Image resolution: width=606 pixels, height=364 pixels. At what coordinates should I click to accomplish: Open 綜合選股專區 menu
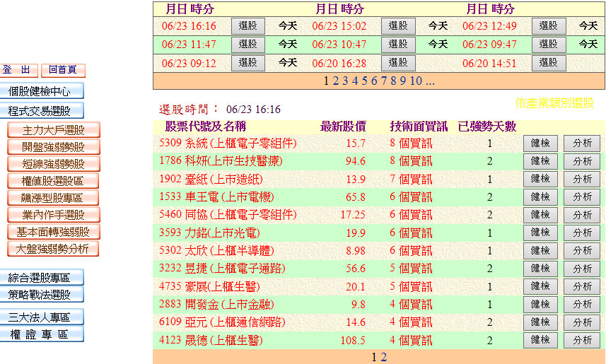[41, 278]
